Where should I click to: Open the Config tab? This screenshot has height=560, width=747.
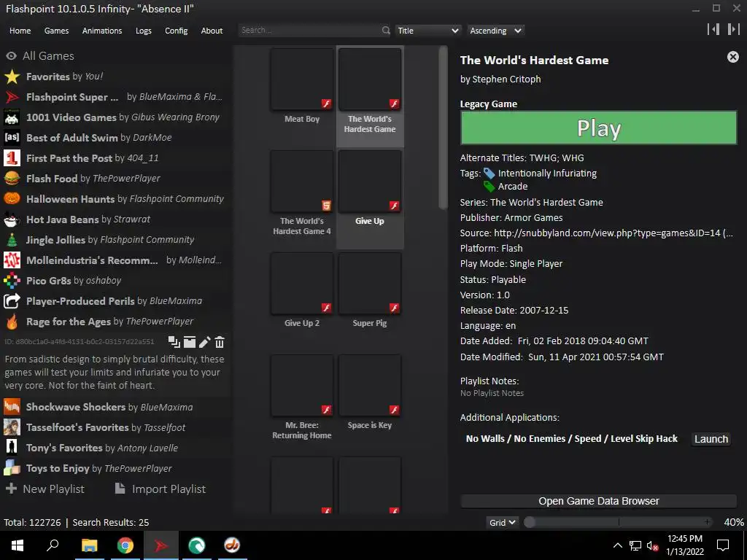pyautogui.click(x=177, y=31)
